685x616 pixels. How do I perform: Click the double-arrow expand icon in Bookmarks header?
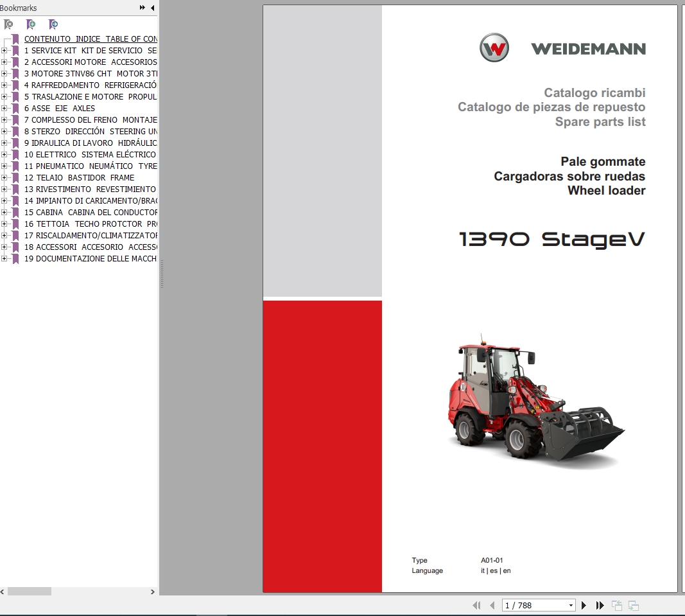(142, 8)
